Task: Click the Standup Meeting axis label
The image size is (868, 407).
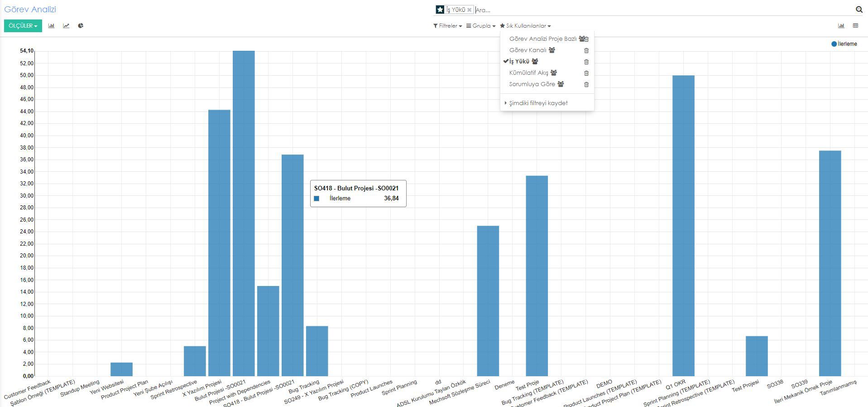Action: pyautogui.click(x=80, y=388)
